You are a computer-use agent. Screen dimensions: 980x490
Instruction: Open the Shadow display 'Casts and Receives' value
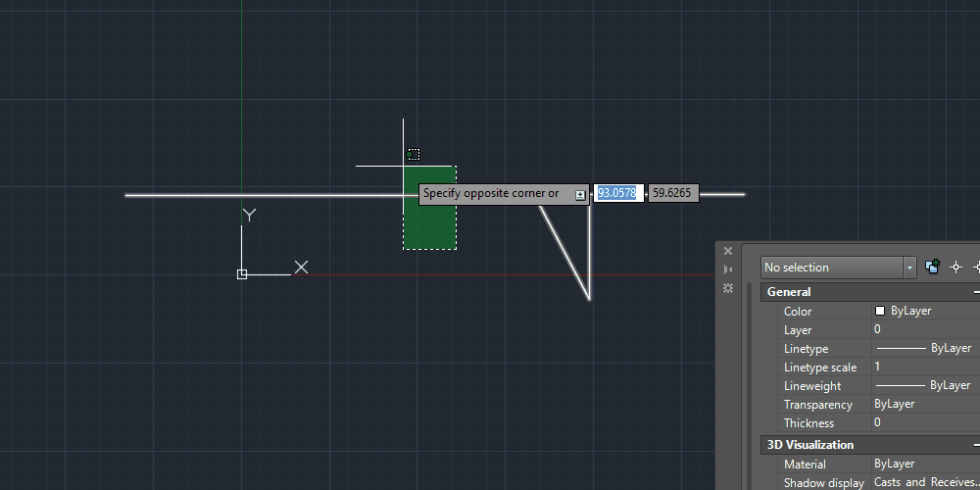click(x=926, y=482)
